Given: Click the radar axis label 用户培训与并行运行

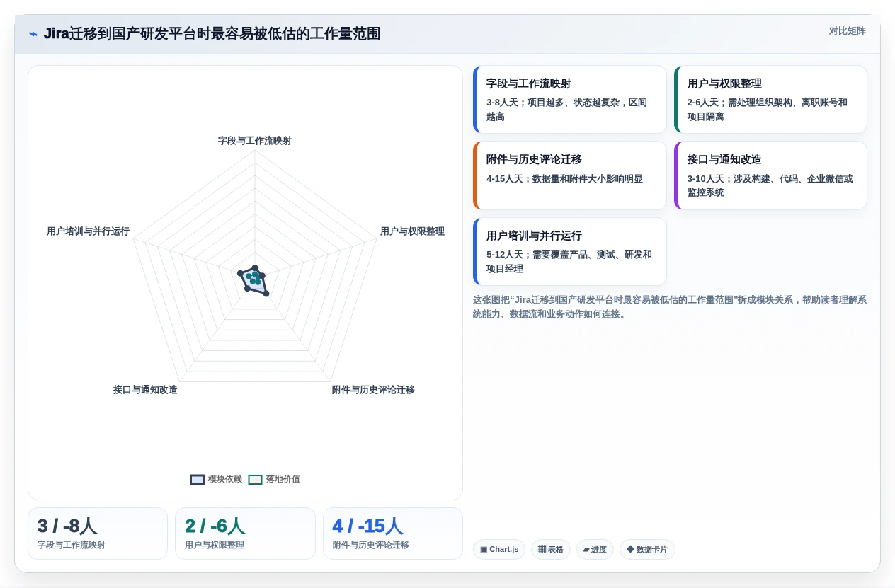Looking at the screenshot, I should pyautogui.click(x=88, y=231).
